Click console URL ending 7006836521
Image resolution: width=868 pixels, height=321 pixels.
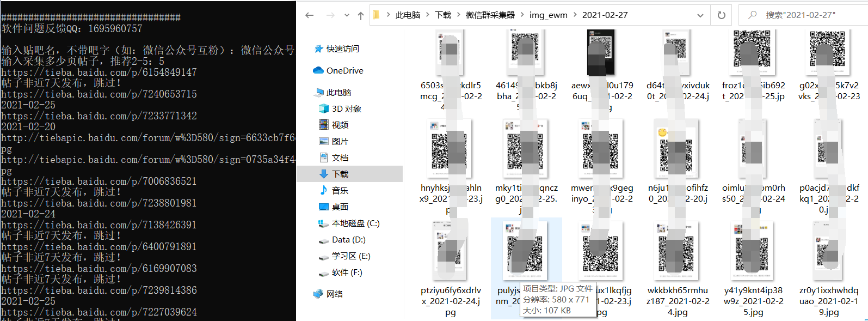(x=99, y=181)
